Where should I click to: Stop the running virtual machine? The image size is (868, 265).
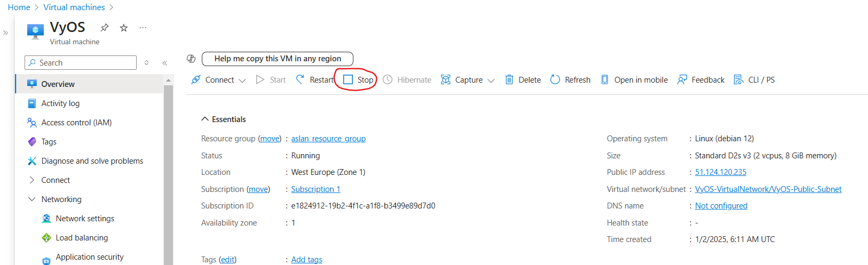click(358, 80)
